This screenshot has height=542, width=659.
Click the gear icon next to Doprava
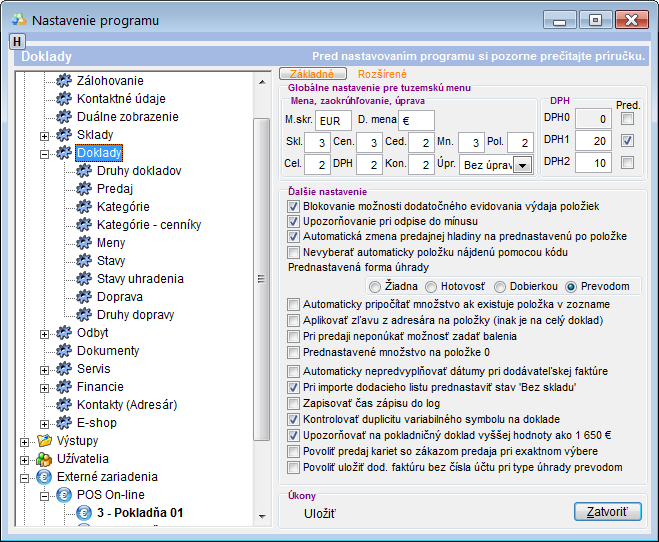83,297
